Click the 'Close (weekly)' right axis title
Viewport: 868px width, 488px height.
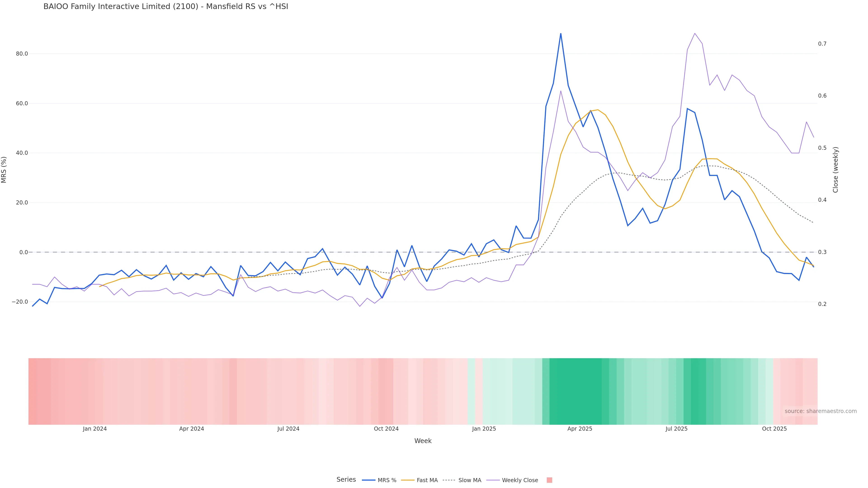click(x=835, y=170)
